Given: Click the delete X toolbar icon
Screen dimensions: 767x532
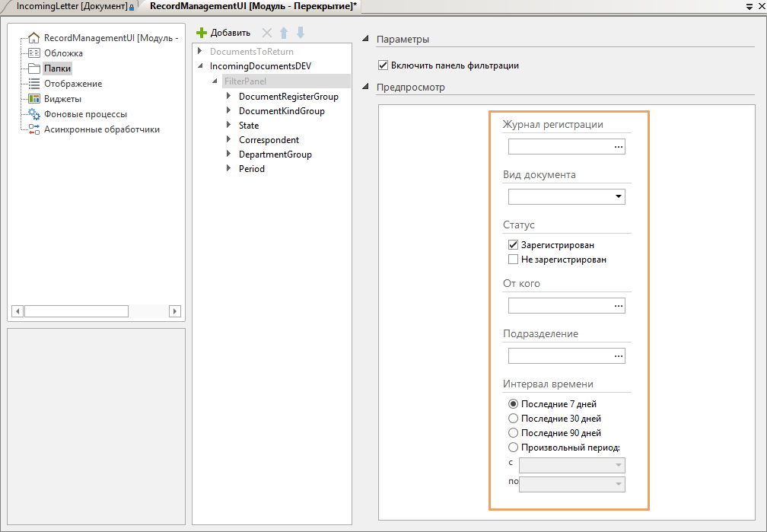Looking at the screenshot, I should 267,33.
